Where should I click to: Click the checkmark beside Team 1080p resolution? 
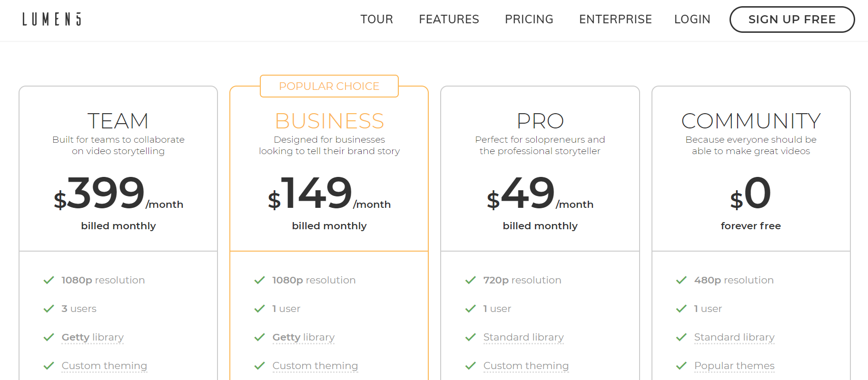coord(49,280)
